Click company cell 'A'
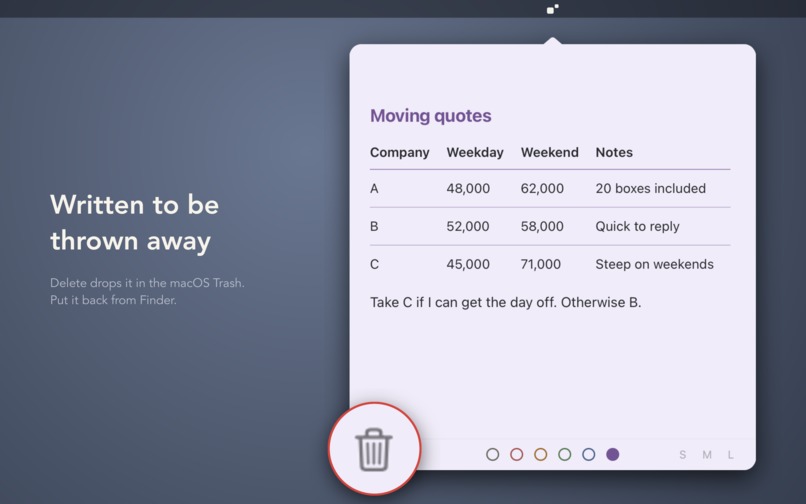The height and width of the screenshot is (504, 806). tap(374, 189)
